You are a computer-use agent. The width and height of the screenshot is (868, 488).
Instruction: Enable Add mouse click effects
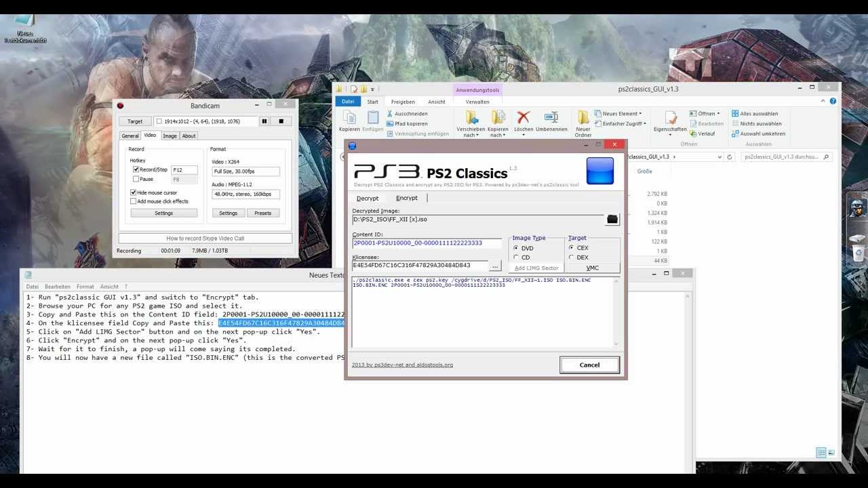(x=133, y=201)
